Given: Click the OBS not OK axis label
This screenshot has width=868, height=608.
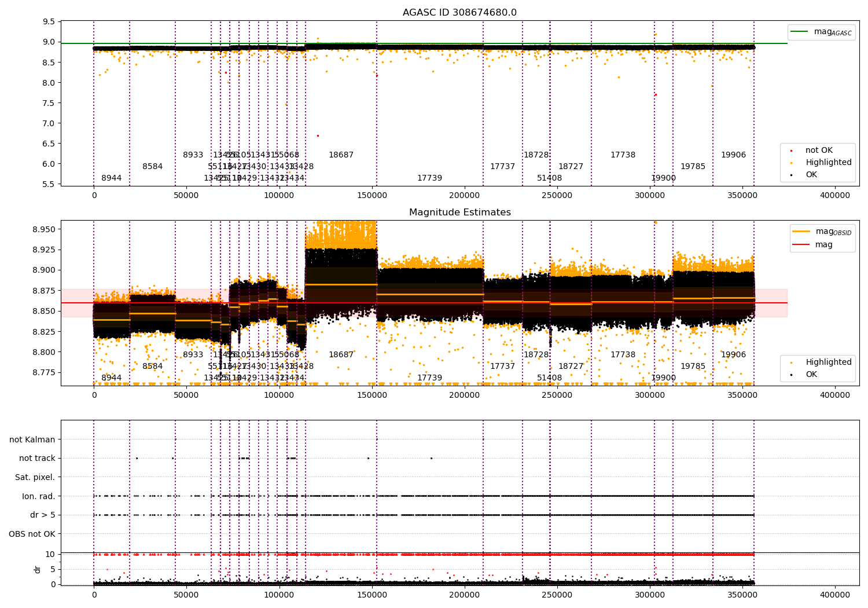Looking at the screenshot, I should pos(32,534).
